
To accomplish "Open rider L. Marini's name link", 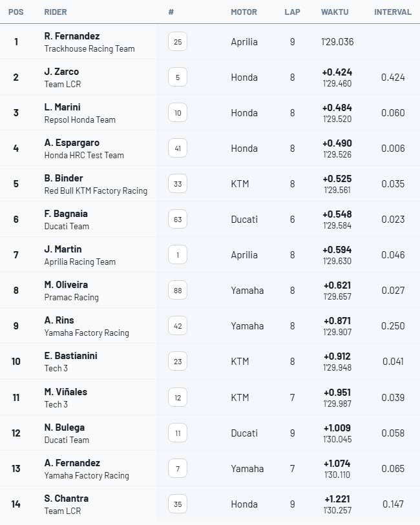I will tap(63, 107).
